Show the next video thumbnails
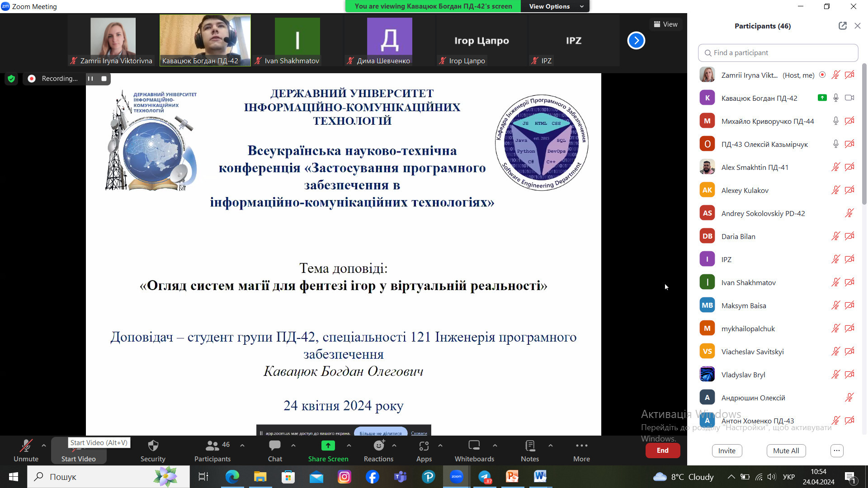This screenshot has width=868, height=488. click(x=636, y=41)
